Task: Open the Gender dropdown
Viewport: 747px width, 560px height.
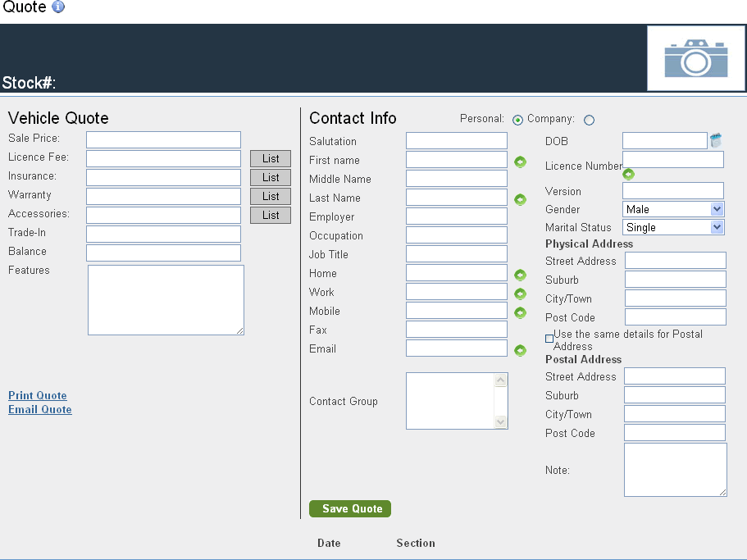Action: point(673,209)
